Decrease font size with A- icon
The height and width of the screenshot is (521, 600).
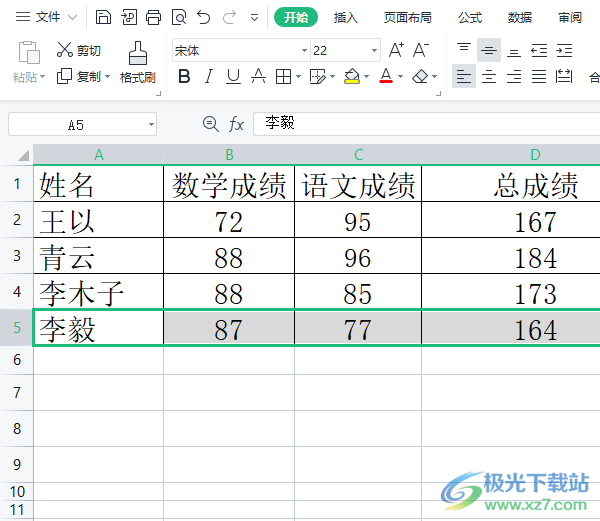tap(421, 50)
